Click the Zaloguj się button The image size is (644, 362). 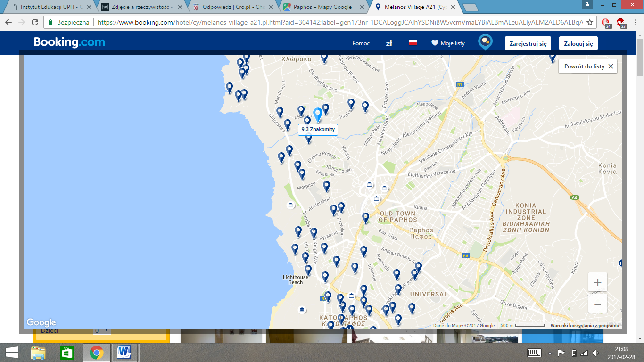click(578, 43)
